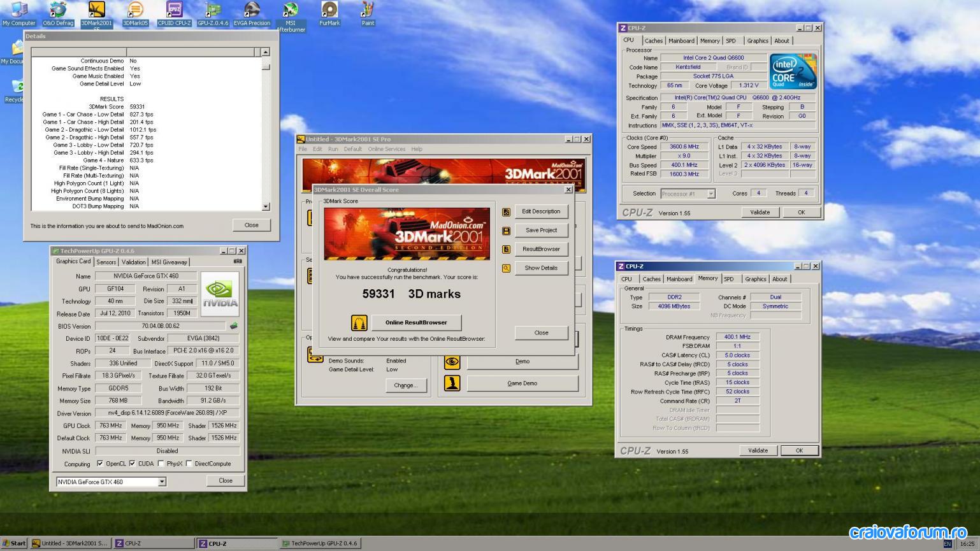The image size is (980, 551).
Task: Open the Processor #1 selection dropdown
Action: coord(711,194)
